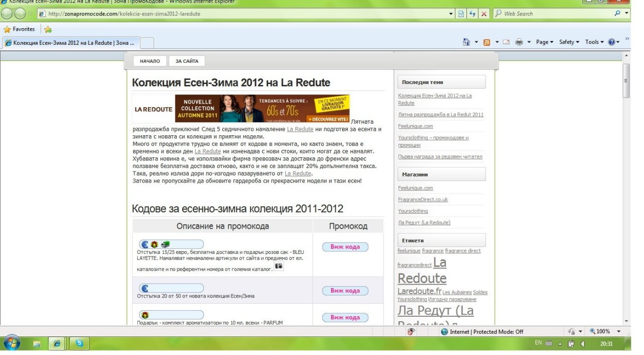This screenshot has height=355, width=644.
Task: Click the Stop loading red X
Action: (x=484, y=14)
